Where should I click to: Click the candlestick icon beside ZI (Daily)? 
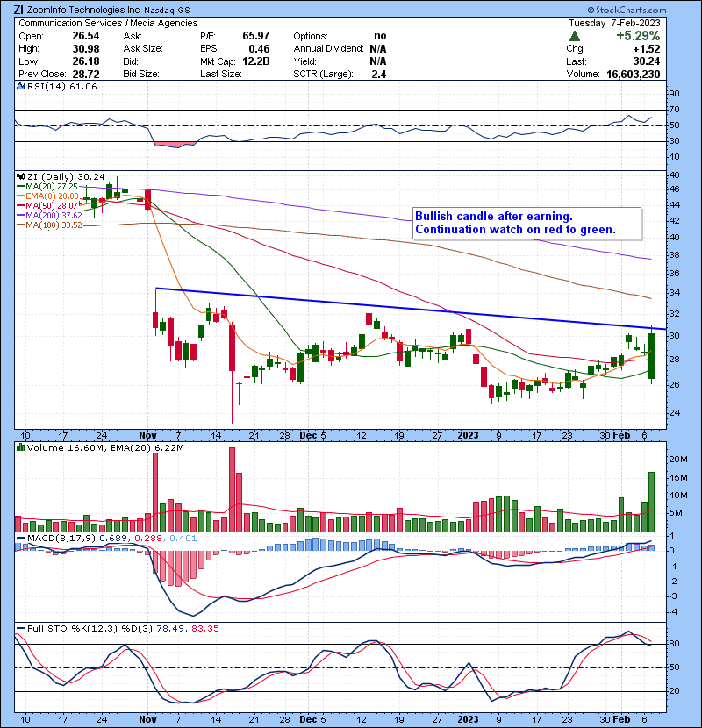coord(20,176)
